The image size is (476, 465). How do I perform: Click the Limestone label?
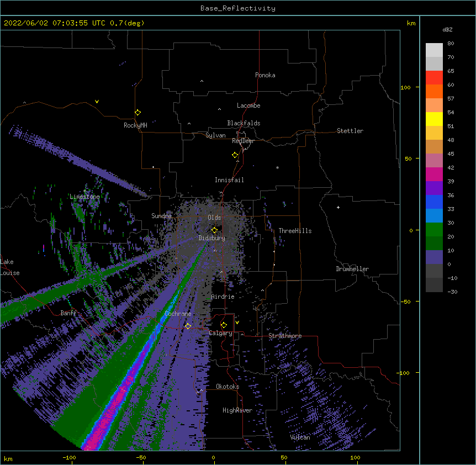click(84, 197)
